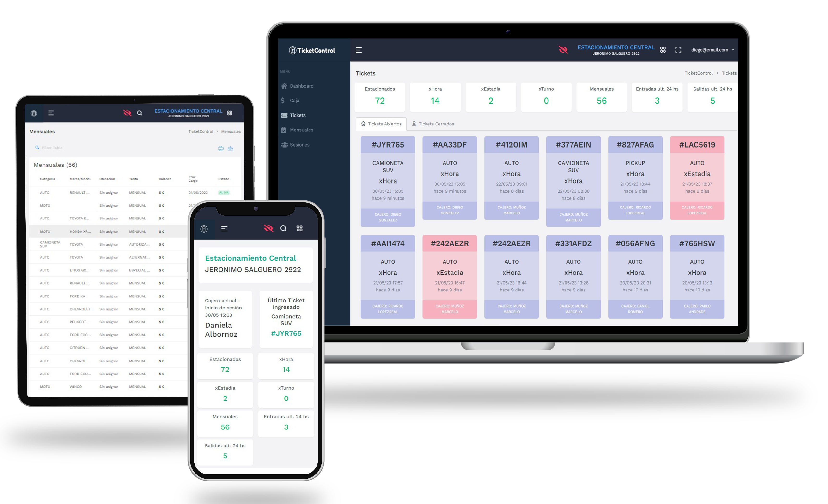The image size is (828, 504).
Task: Expand the Mensuales menu item
Action: [301, 130]
